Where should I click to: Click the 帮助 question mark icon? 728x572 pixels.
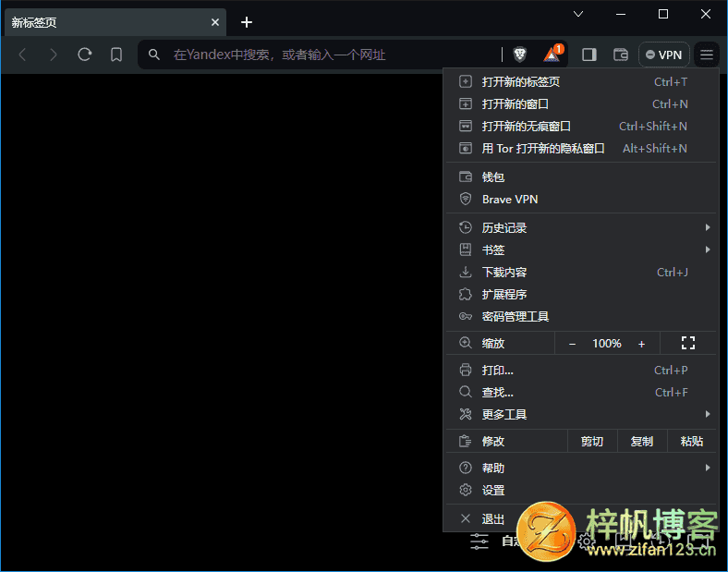point(466,468)
